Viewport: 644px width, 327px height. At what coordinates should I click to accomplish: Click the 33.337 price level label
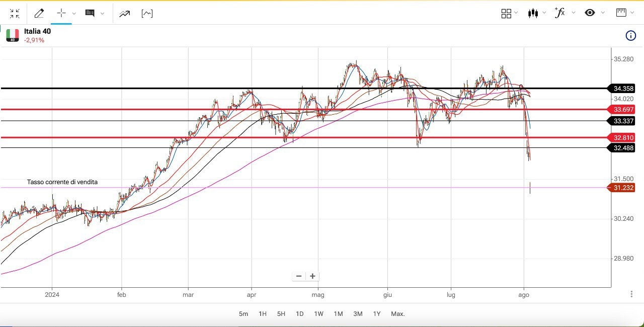[622, 121]
